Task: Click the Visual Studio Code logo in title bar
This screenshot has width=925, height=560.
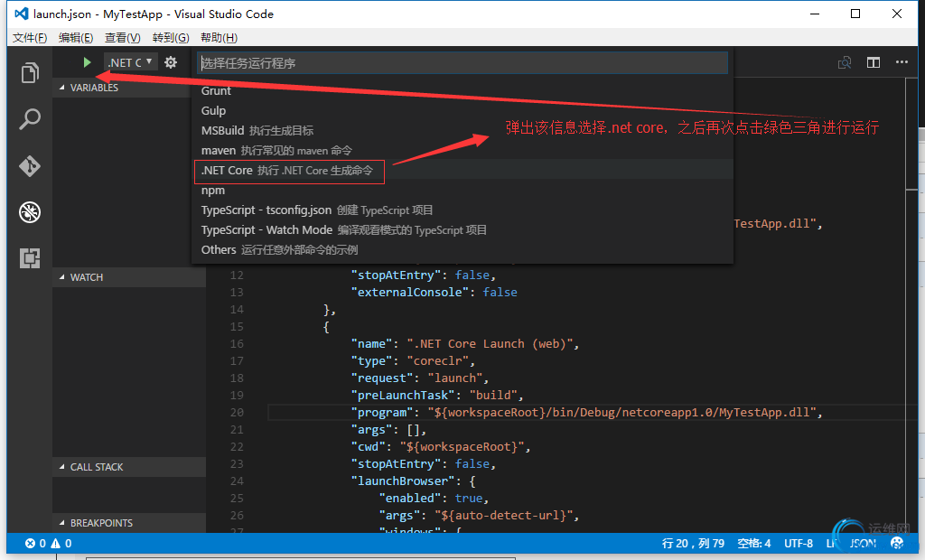Action: pyautogui.click(x=22, y=14)
